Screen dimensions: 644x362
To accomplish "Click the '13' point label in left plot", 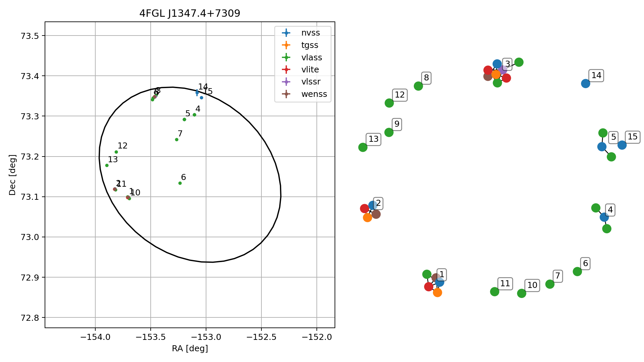I will [x=113, y=159].
